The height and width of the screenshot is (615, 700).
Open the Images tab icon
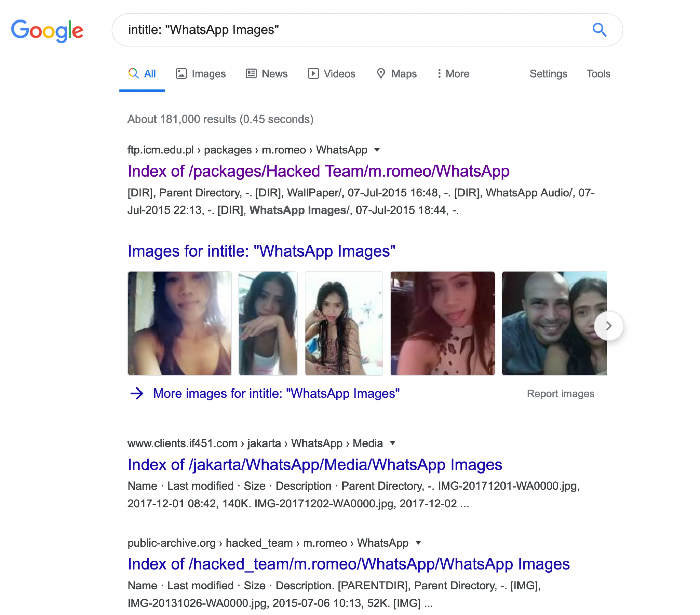[x=181, y=73]
